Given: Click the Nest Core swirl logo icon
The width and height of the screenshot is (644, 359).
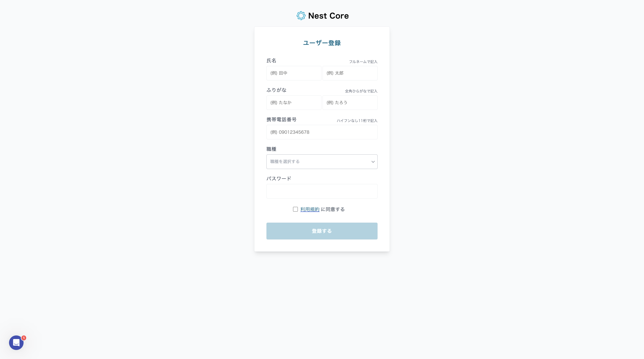Looking at the screenshot, I should (x=301, y=16).
